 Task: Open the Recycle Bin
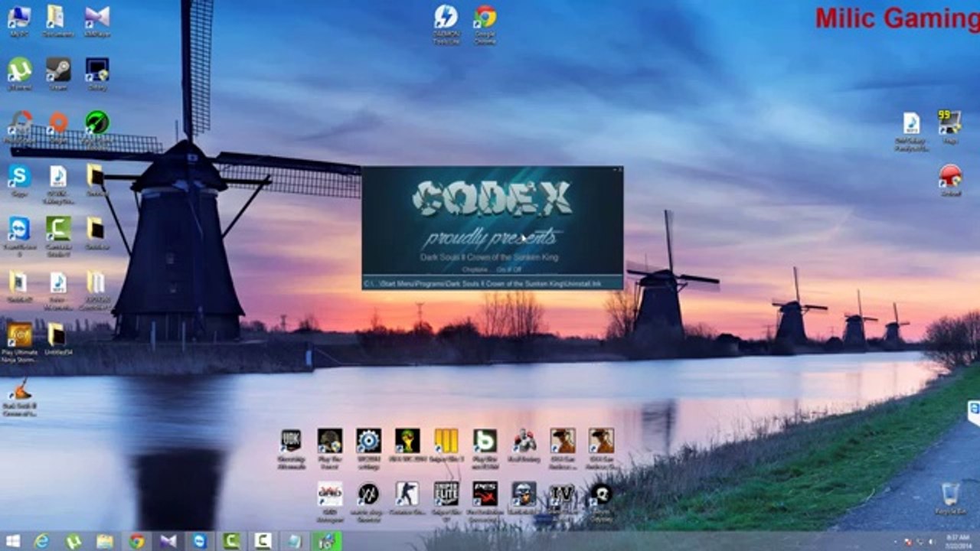tap(950, 498)
